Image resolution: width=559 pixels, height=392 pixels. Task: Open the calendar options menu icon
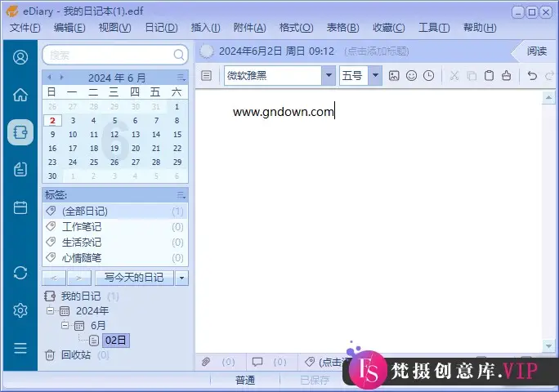[181, 78]
